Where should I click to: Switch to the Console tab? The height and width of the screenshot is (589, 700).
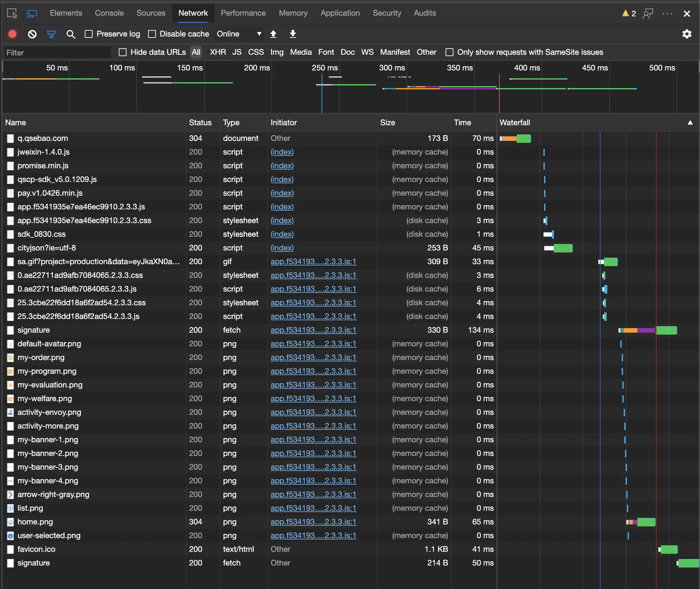(109, 13)
